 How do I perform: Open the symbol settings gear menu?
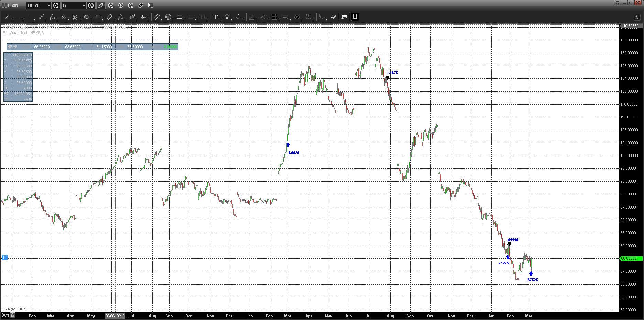[x=56, y=6]
